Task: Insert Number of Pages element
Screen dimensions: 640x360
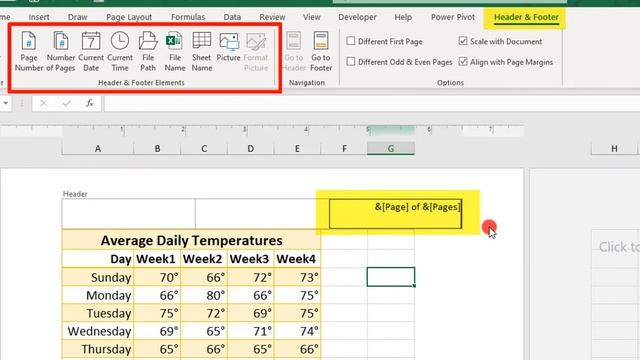Action: pyautogui.click(x=60, y=52)
